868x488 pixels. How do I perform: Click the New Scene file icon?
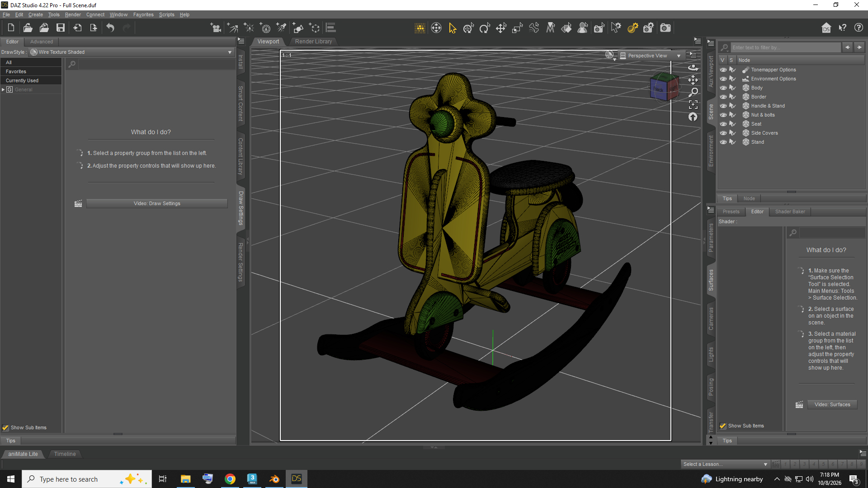(x=11, y=28)
